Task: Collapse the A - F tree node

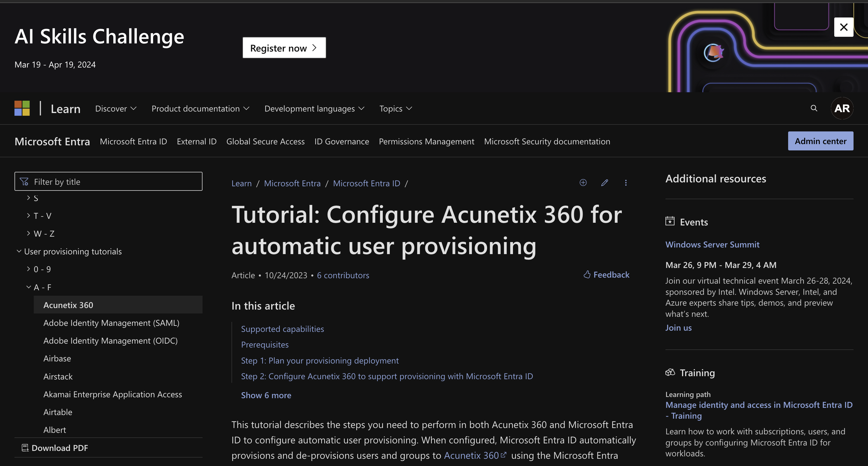Action: coord(29,287)
